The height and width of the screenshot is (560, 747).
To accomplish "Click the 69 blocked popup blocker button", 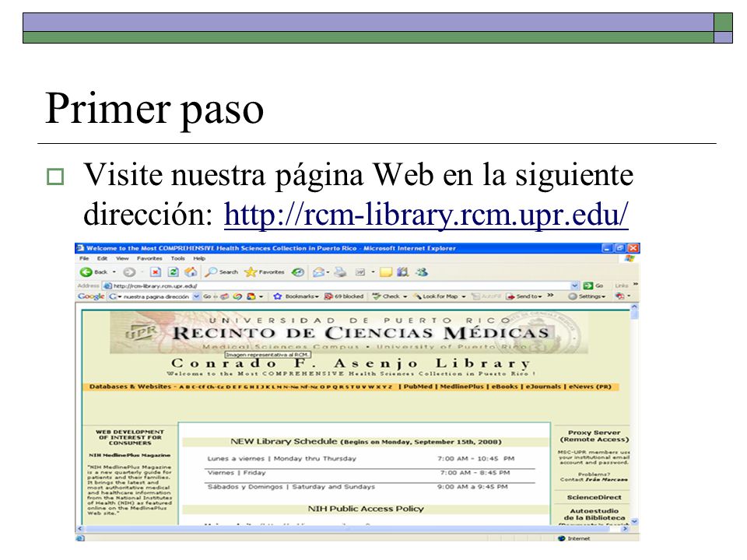I will click(x=344, y=296).
